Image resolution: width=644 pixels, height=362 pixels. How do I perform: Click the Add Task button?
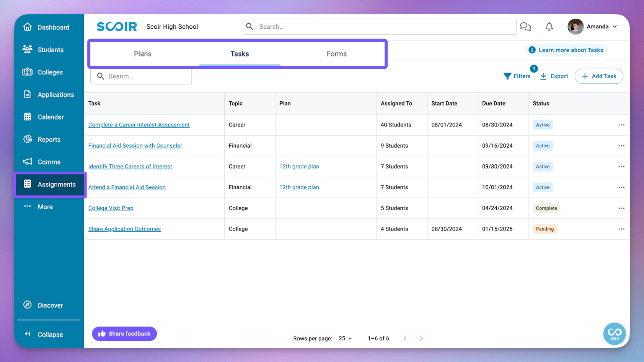(599, 76)
